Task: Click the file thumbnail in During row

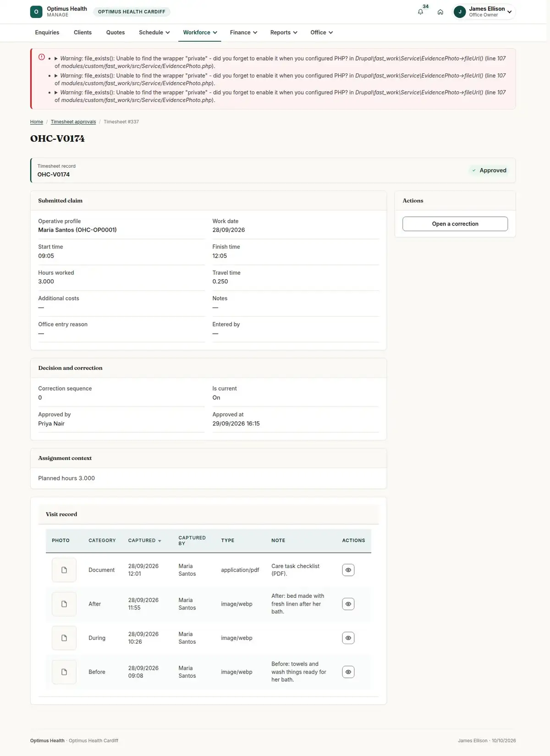Action: [x=64, y=638]
